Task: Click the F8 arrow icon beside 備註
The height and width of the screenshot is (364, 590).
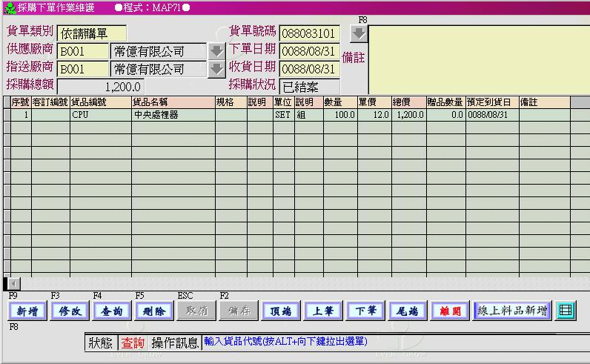Action: point(359,33)
